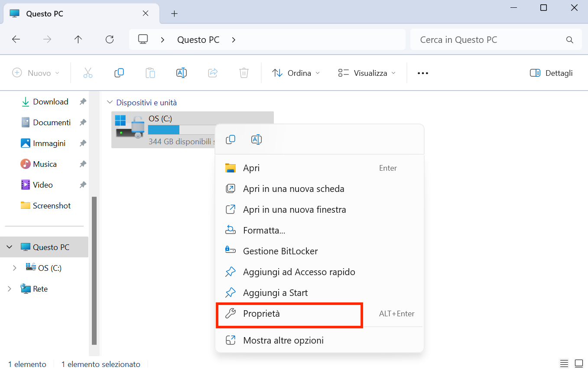
Task: Click the Cut scissors icon in toolbar
Action: pos(88,73)
